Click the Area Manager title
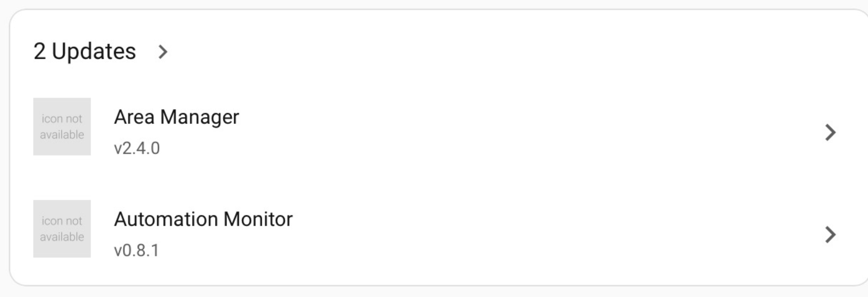Image resolution: width=868 pixels, height=297 pixels. tap(176, 117)
